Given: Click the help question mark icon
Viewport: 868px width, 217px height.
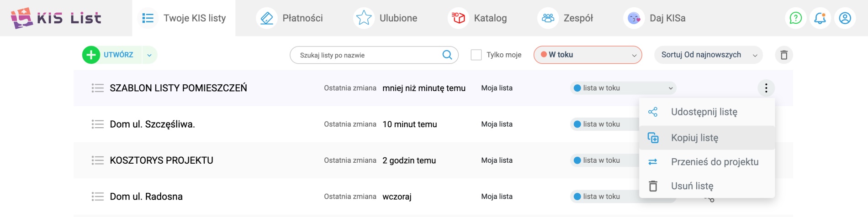Looking at the screenshot, I should pos(795,18).
